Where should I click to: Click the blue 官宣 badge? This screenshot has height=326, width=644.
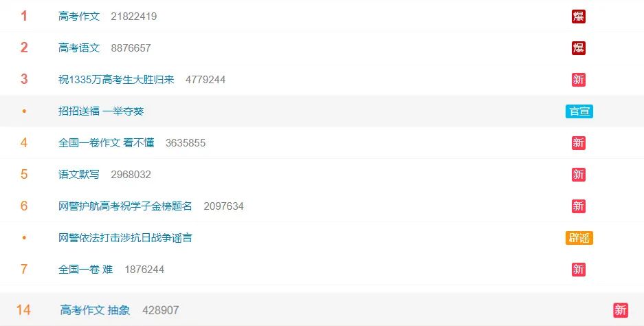(x=579, y=111)
